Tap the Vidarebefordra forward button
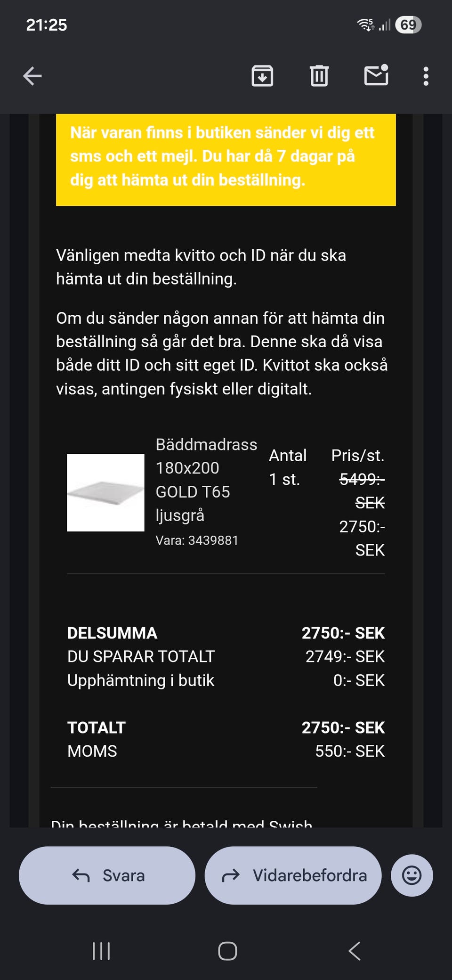Screen dimensions: 452x980 tap(293, 875)
